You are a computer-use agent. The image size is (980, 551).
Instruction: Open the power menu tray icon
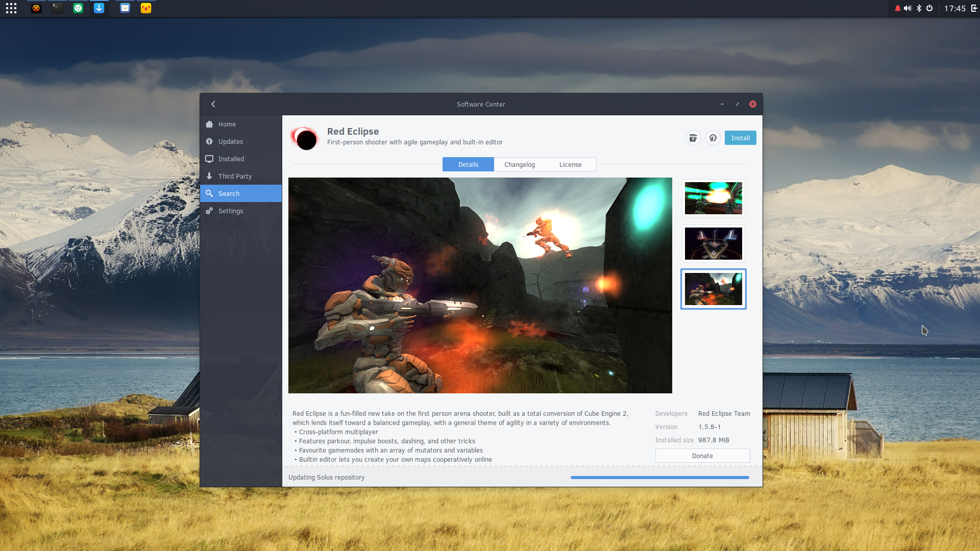929,8
